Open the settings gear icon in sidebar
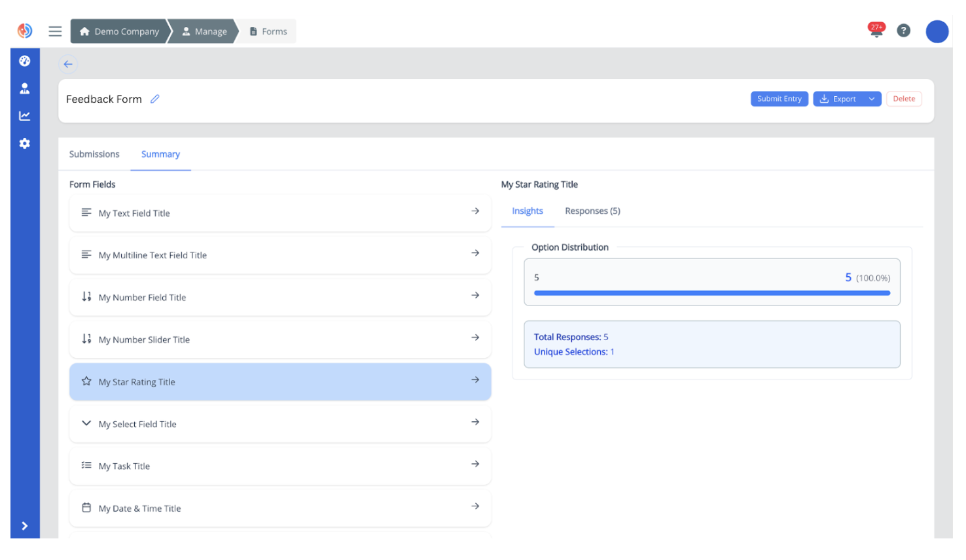 pyautogui.click(x=25, y=143)
